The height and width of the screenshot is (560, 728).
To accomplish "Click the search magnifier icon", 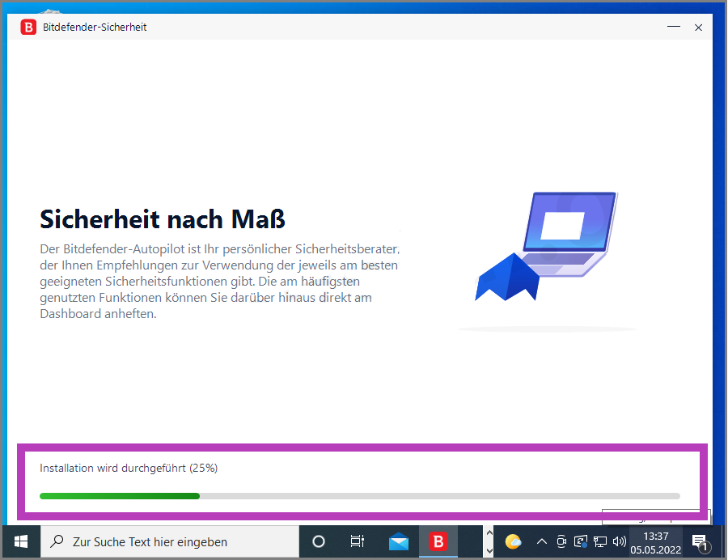I will click(x=56, y=541).
